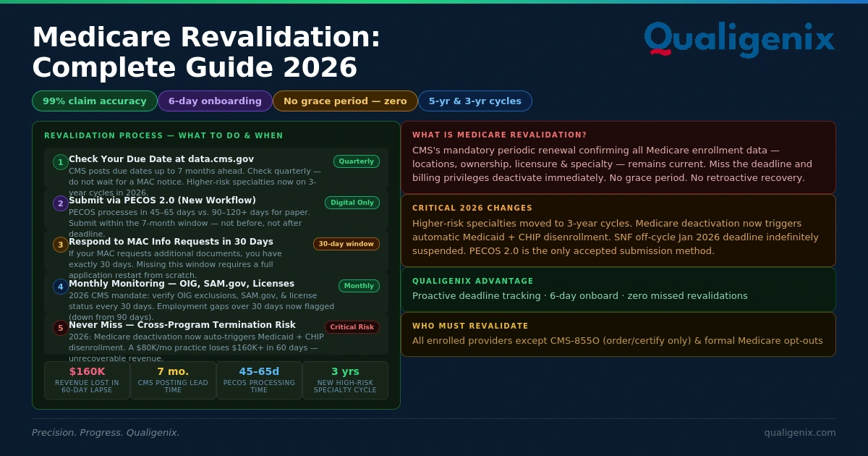Click the 7 mo. CMS posting lead time card

point(173,380)
